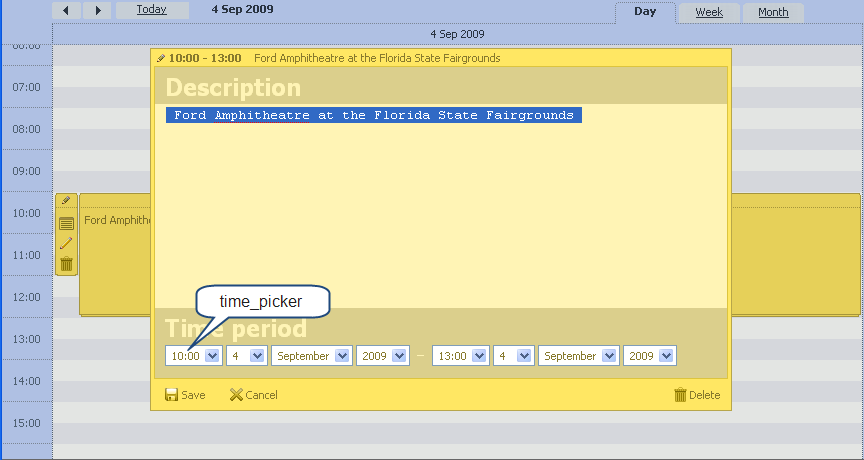
Task: Click the details list icon in side toolbar
Action: 66,223
